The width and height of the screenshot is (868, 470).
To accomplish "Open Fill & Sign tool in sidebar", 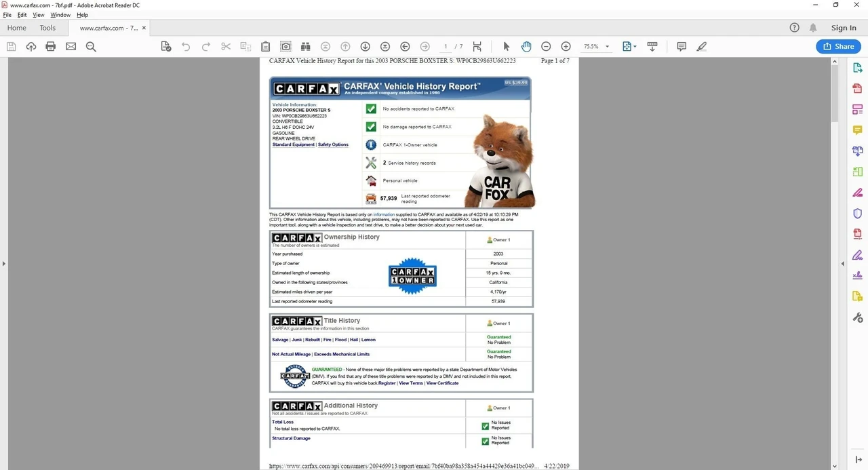I will (x=858, y=255).
